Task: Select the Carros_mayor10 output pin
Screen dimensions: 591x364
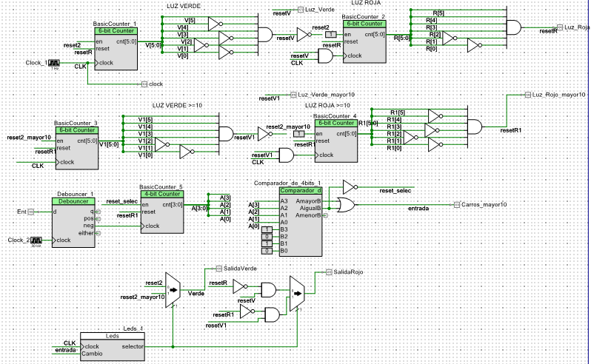Action: coord(457,203)
